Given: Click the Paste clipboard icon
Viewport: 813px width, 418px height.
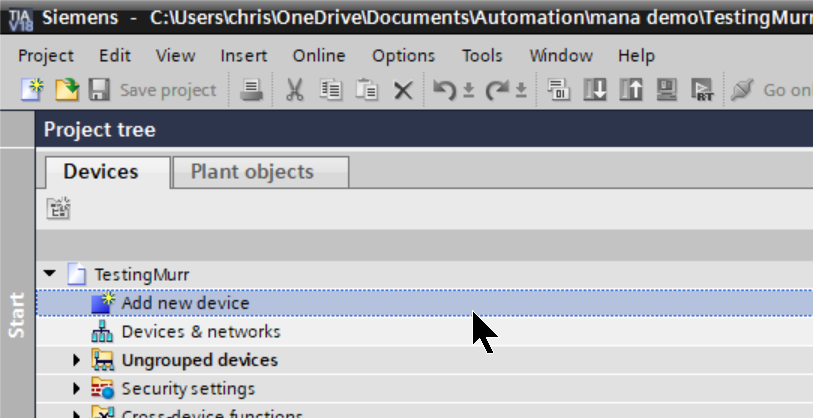Looking at the screenshot, I should pos(367,90).
